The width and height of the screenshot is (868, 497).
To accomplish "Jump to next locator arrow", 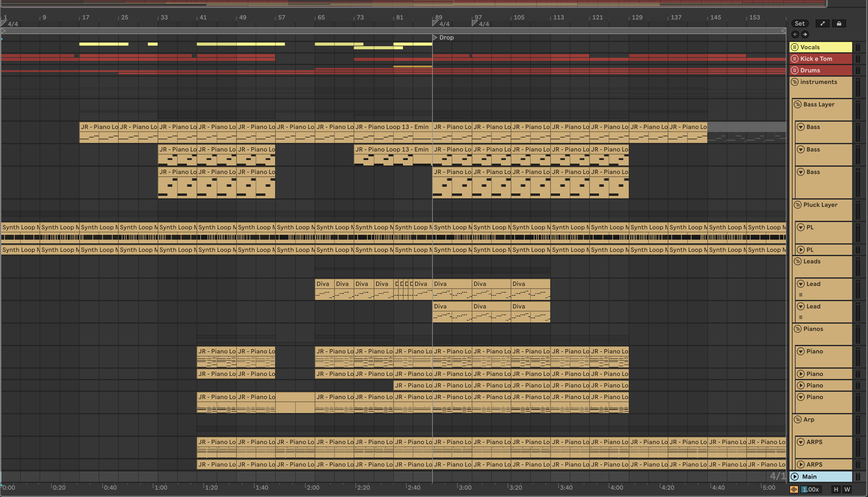I will 805,34.
